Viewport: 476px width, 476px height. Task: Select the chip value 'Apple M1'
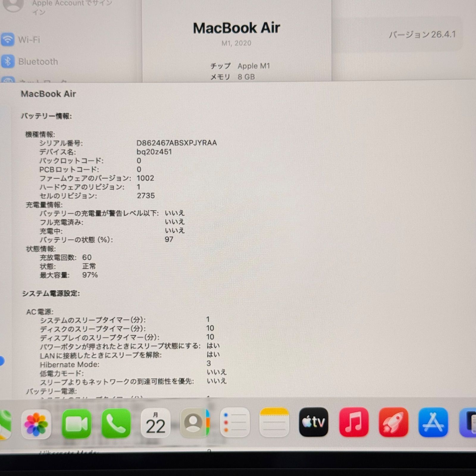254,66
